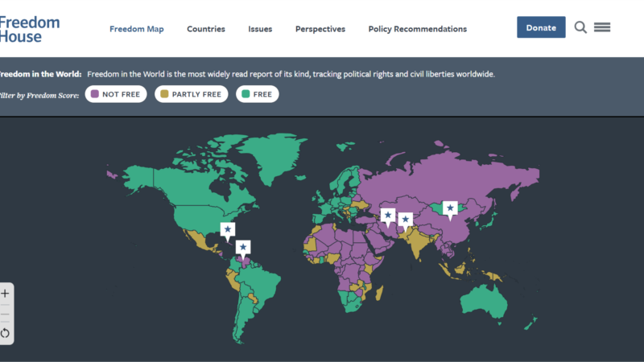Click the star marker over Venezuela
Image resolution: width=644 pixels, height=362 pixels.
click(x=244, y=247)
